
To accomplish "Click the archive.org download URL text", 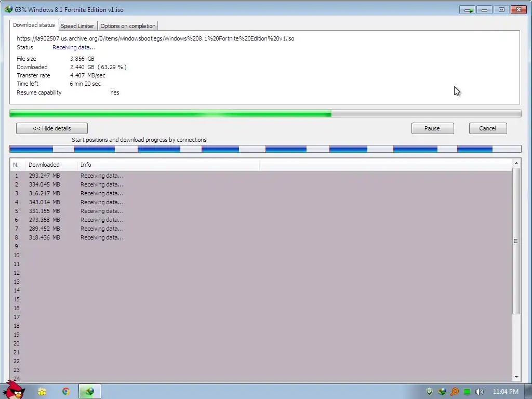I will tap(155, 38).
